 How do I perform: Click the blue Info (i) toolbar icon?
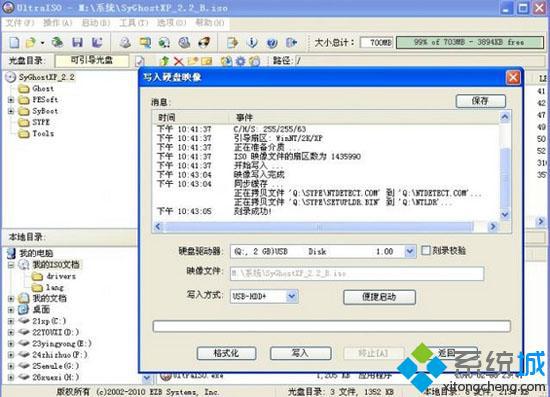click(251, 43)
